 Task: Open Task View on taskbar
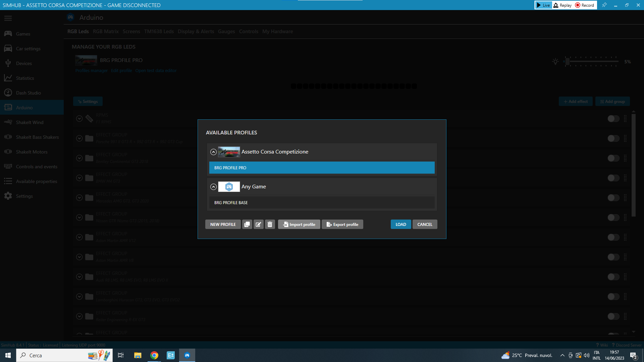121,355
